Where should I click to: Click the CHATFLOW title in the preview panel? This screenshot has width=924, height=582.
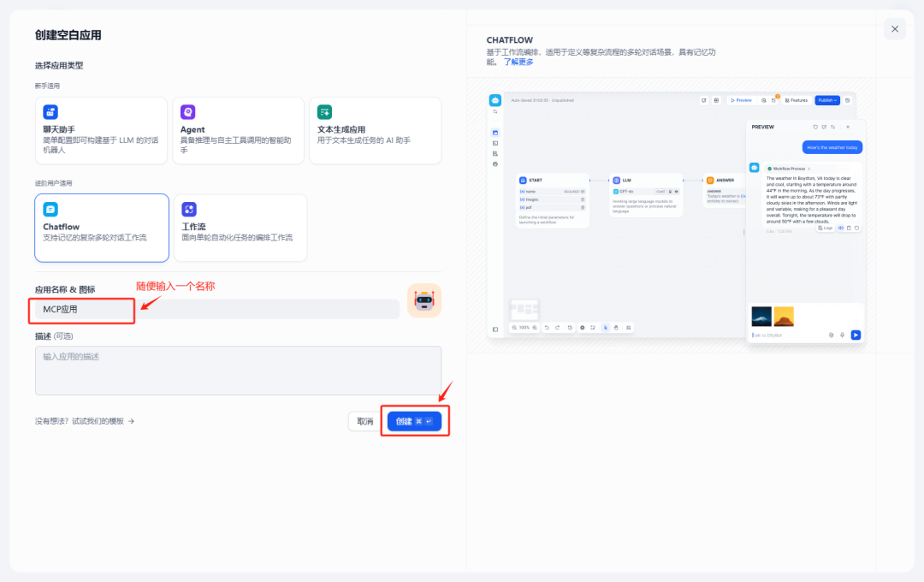(x=510, y=40)
